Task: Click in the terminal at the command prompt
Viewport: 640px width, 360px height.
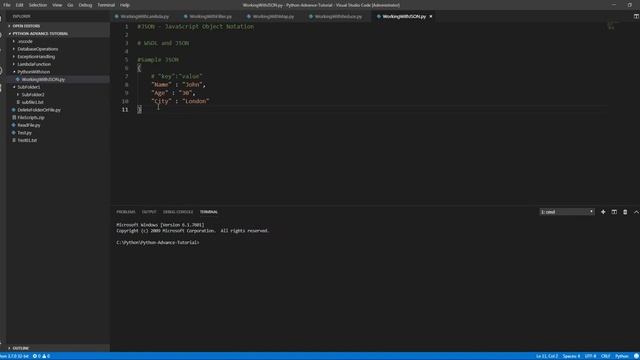Action: click(x=158, y=242)
